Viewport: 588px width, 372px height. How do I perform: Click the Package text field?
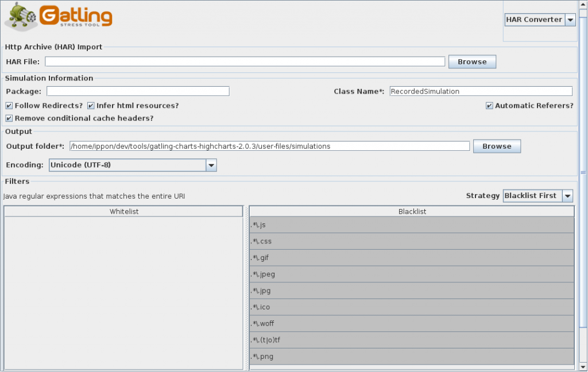click(138, 91)
